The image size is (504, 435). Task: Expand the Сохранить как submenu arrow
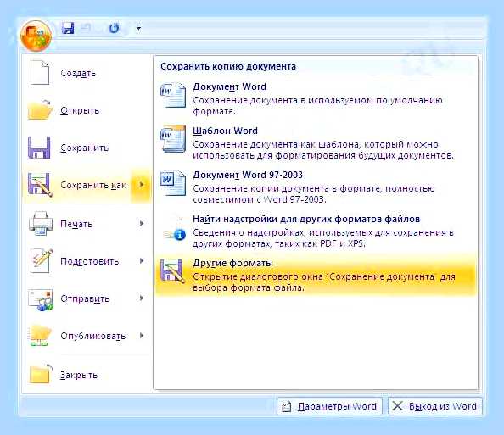[x=141, y=185]
